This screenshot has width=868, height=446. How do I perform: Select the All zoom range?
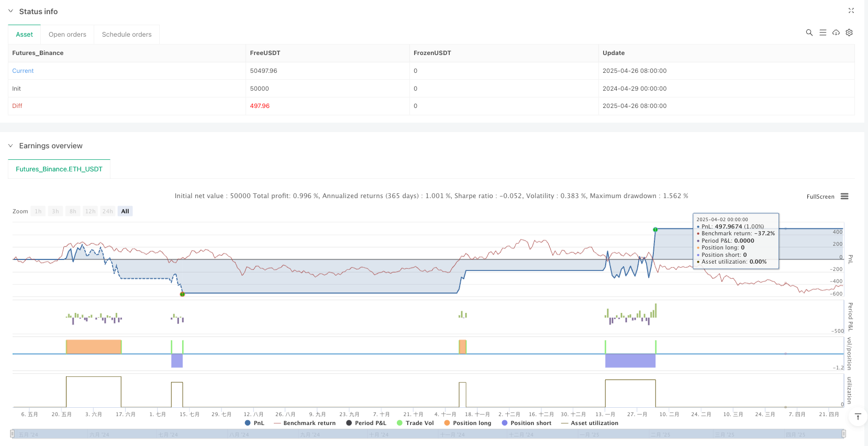(x=125, y=211)
